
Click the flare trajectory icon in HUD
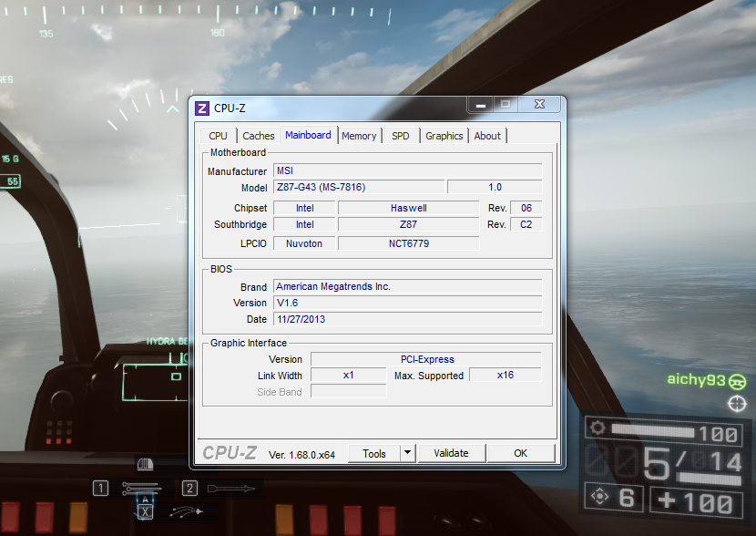tap(187, 511)
